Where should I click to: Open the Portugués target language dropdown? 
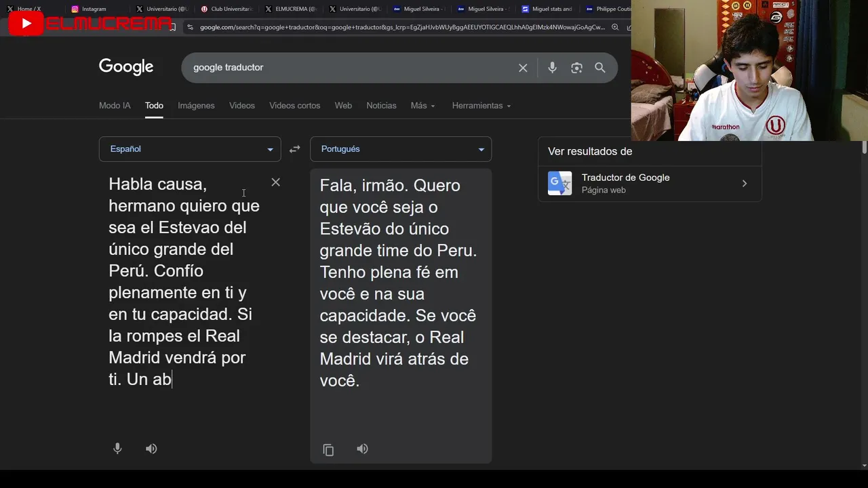401,149
